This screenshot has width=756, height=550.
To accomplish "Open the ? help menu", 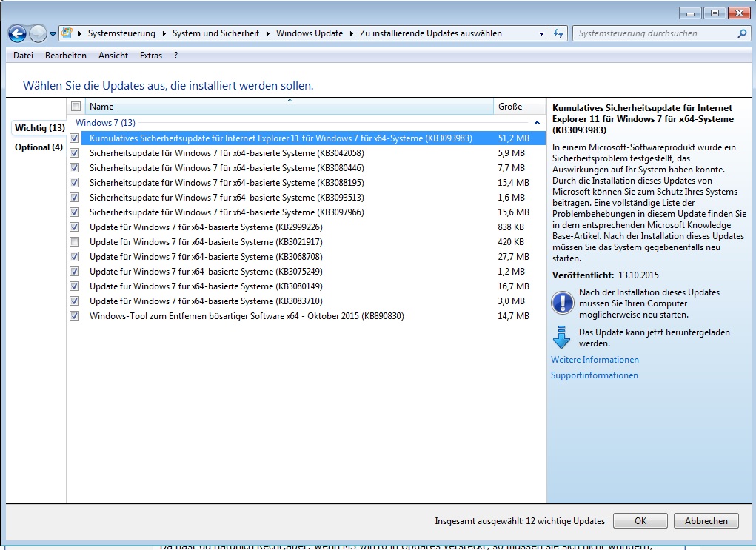I will (176, 56).
